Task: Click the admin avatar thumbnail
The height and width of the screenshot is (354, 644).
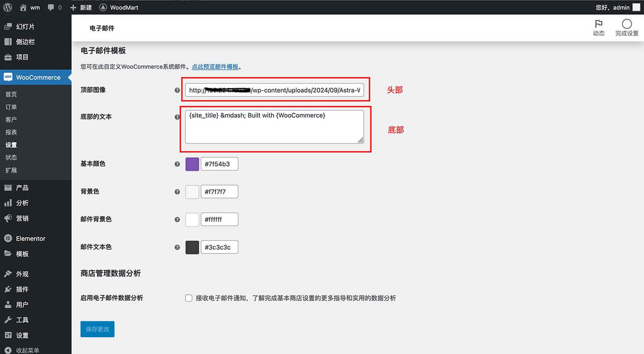Action: coord(636,8)
